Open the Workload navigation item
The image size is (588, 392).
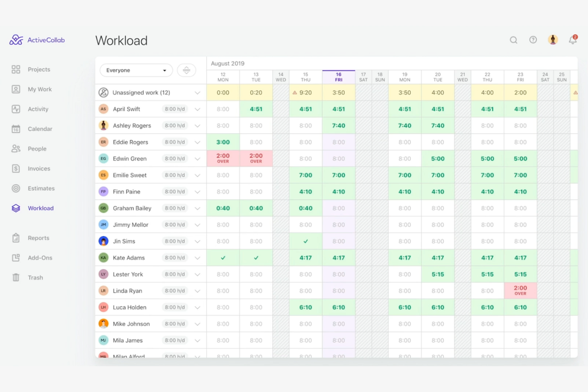coord(41,208)
